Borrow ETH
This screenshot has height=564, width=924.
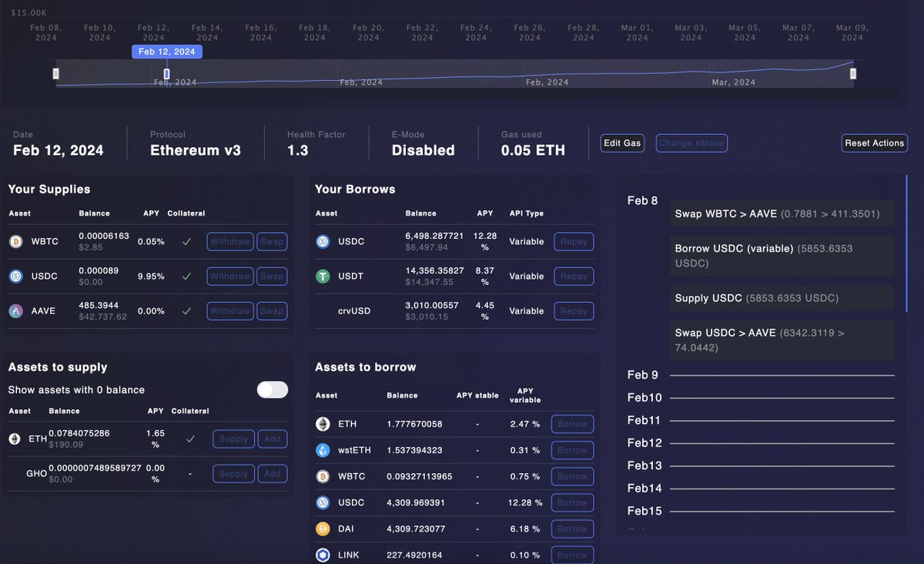pyautogui.click(x=572, y=425)
